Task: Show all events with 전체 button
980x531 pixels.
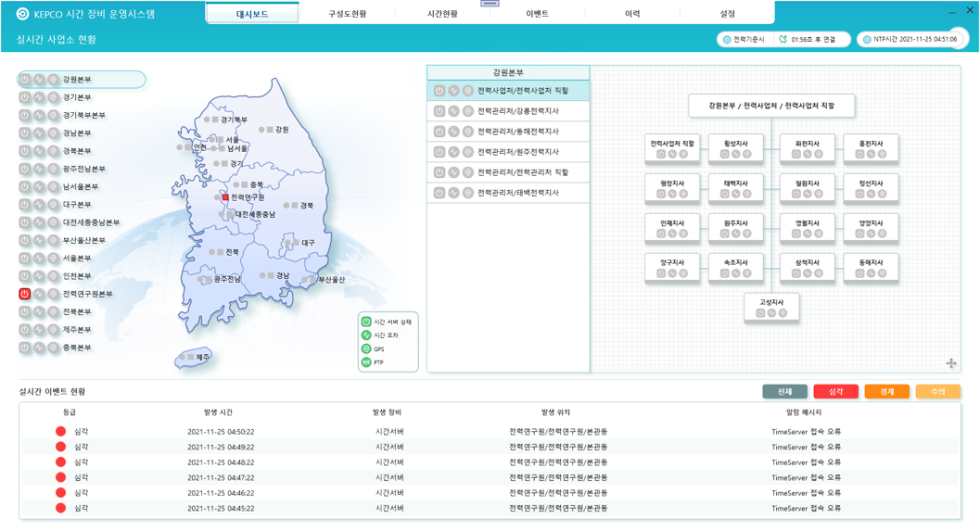Action: pos(784,392)
